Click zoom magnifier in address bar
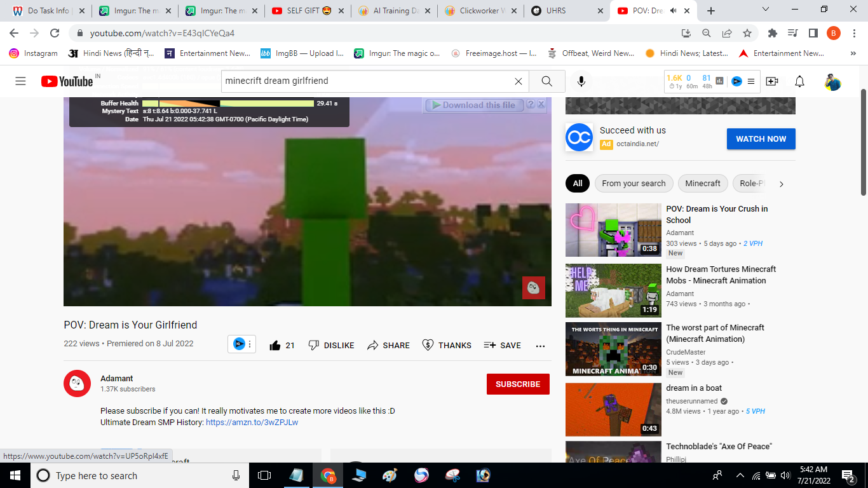The image size is (868, 488). (x=707, y=33)
